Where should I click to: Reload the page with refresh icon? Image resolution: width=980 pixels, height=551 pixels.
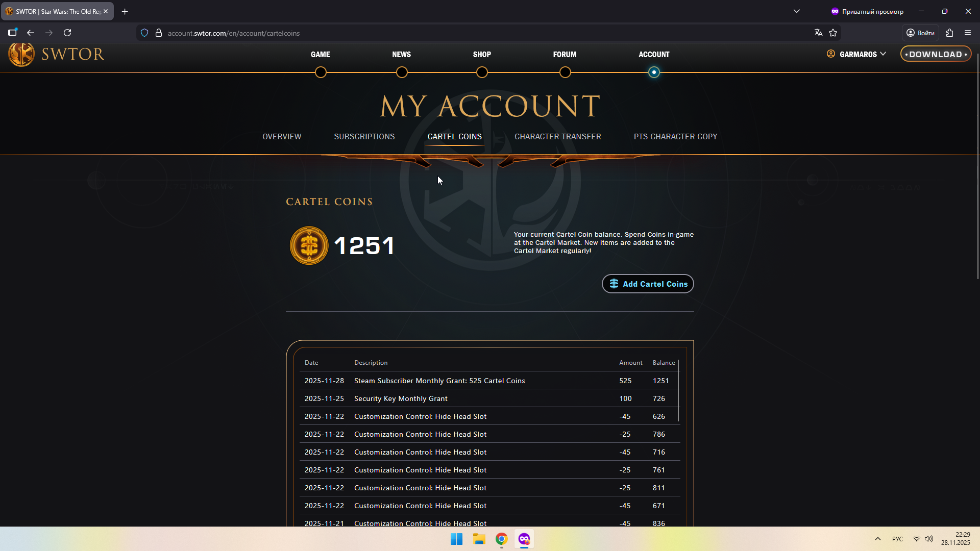67,33
